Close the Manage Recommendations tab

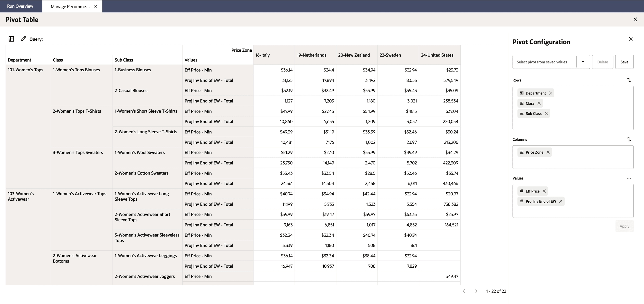(x=95, y=6)
